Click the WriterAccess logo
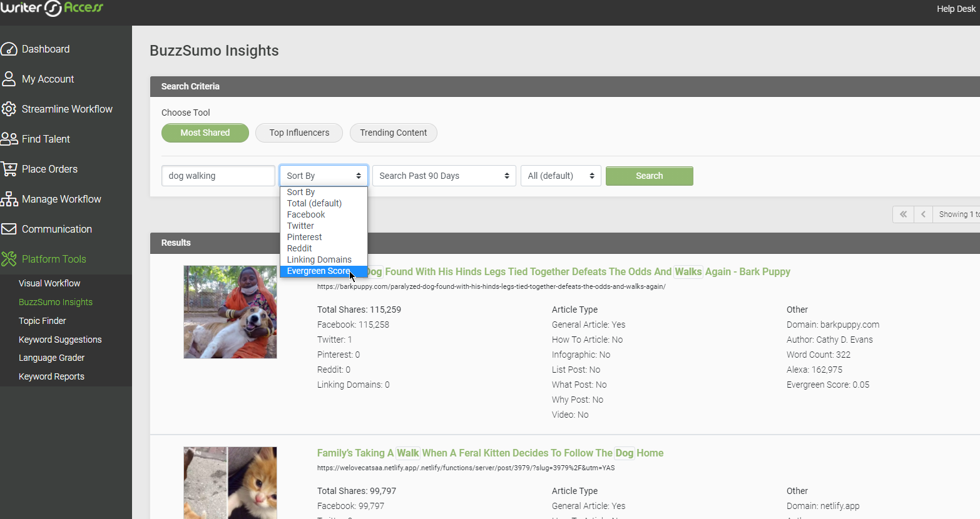Image resolution: width=980 pixels, height=519 pixels. coord(52,8)
